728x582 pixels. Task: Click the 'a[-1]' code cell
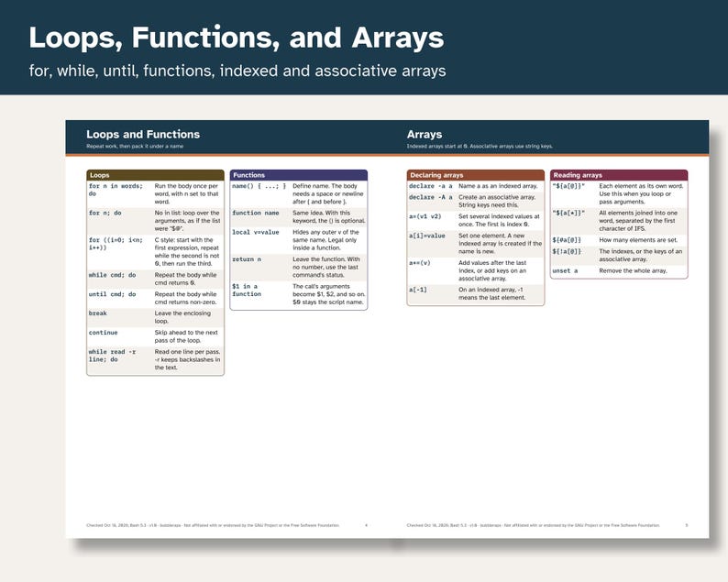[x=418, y=290]
